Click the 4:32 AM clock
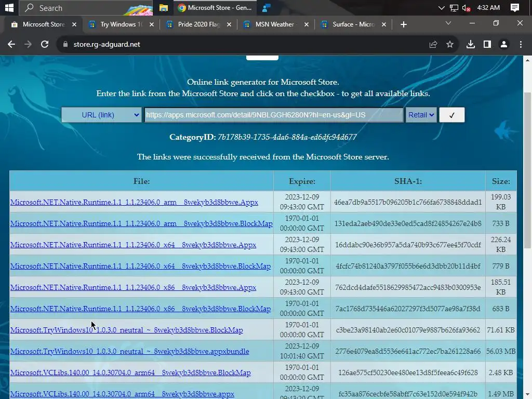 point(488,7)
